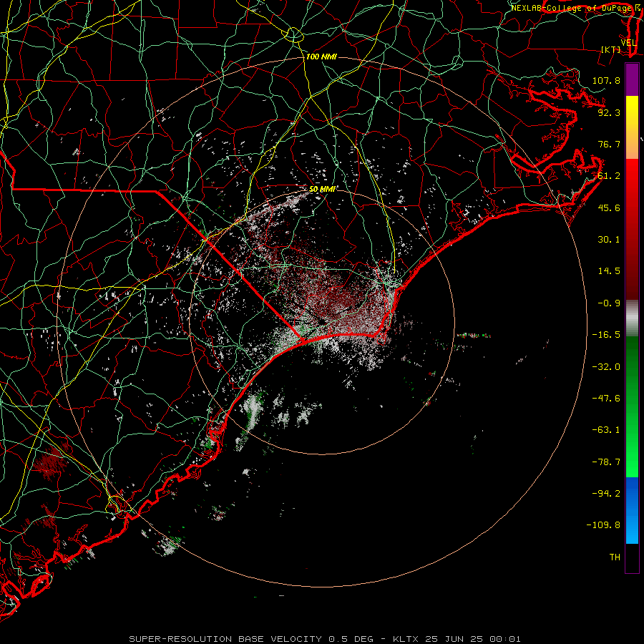Viewport: 644px width, 644px height.
Task: Click the 107.8 velocity scale value
Action: 606,80
